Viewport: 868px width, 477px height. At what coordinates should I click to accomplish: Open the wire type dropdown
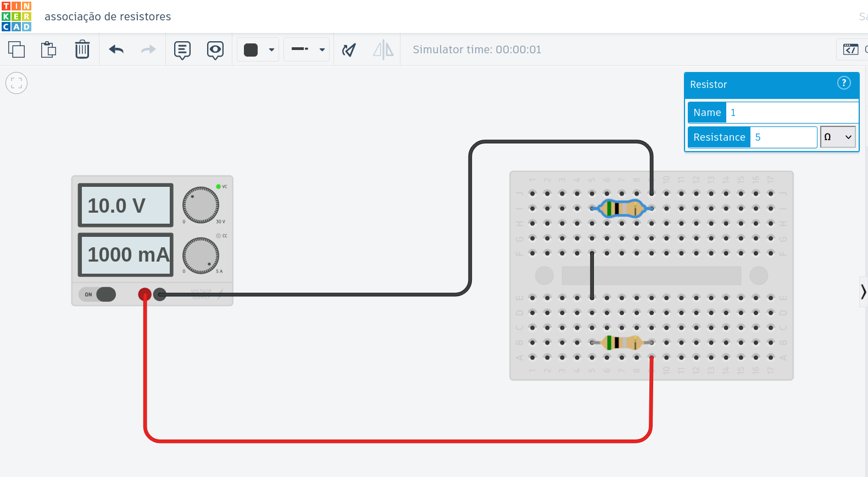[307, 50]
